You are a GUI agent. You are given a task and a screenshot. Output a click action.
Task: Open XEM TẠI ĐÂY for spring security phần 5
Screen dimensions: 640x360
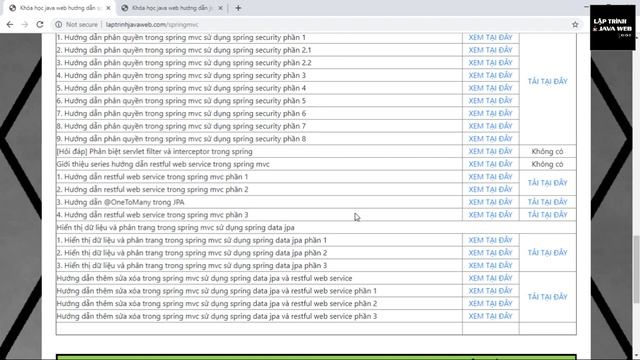pos(490,100)
